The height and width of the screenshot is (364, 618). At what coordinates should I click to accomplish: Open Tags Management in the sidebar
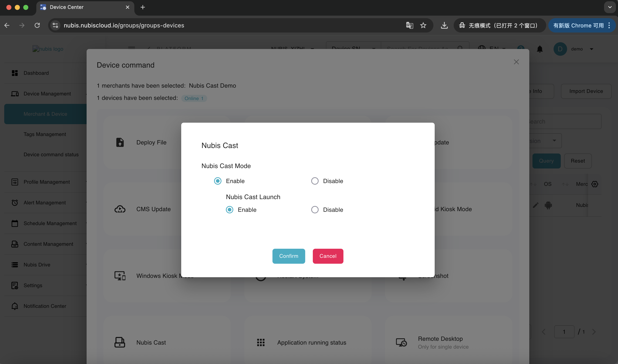pyautogui.click(x=45, y=134)
